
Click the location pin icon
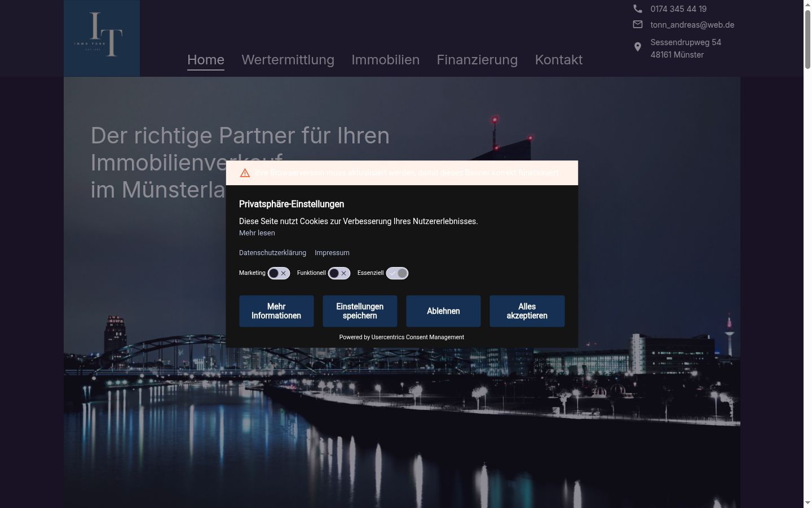point(638,47)
